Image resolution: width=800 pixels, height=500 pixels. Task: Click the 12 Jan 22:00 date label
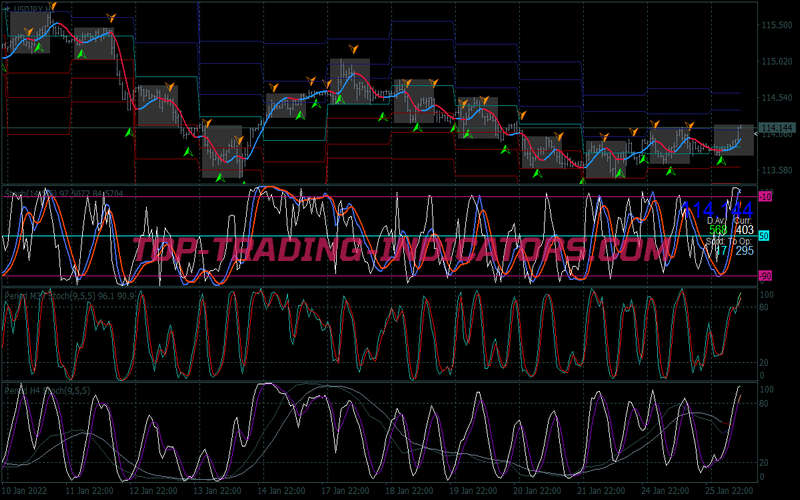point(153,491)
